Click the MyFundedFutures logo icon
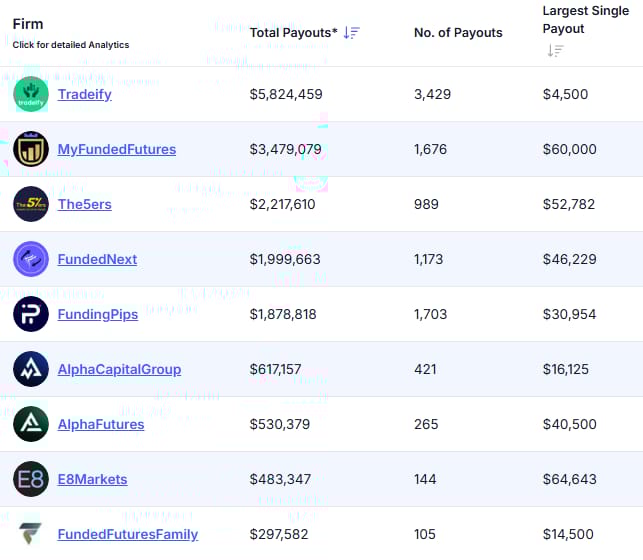The image size is (643, 560). (31, 149)
